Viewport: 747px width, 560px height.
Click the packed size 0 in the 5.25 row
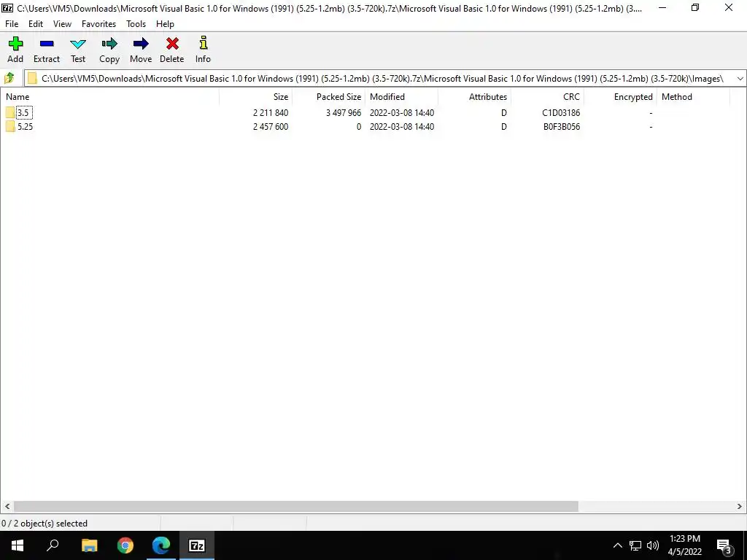click(x=359, y=127)
